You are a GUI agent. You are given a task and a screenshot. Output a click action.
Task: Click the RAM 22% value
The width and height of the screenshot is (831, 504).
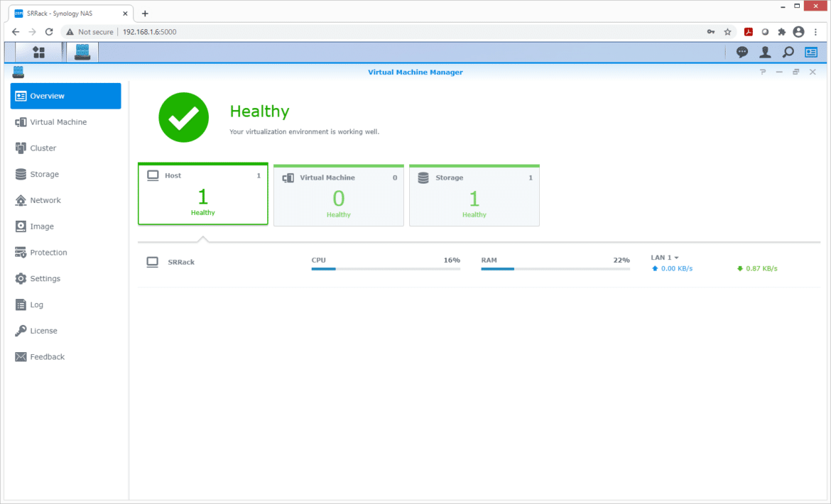point(621,260)
